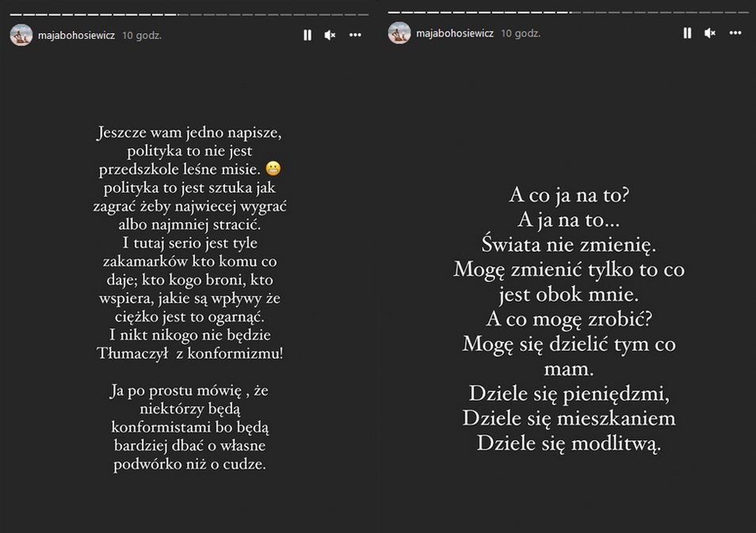Click text 'A co ja na to?'
Viewport: 756px width, 533px height.
(x=569, y=195)
